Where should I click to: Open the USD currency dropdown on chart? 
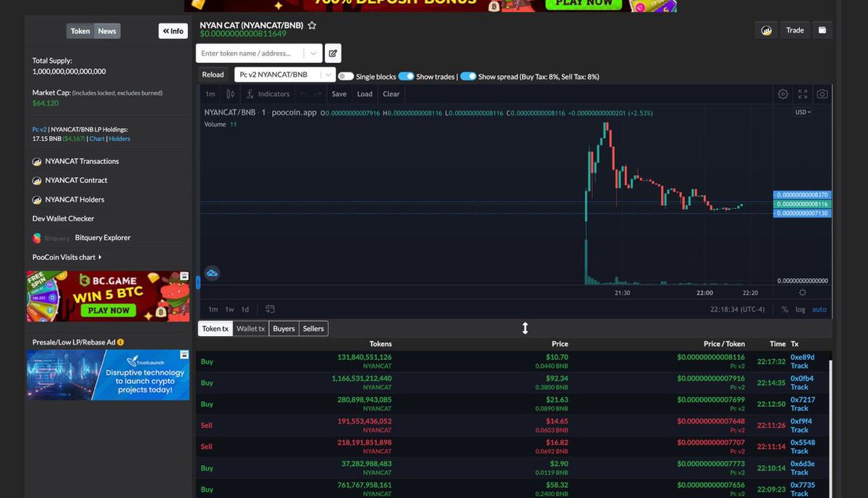pos(801,112)
